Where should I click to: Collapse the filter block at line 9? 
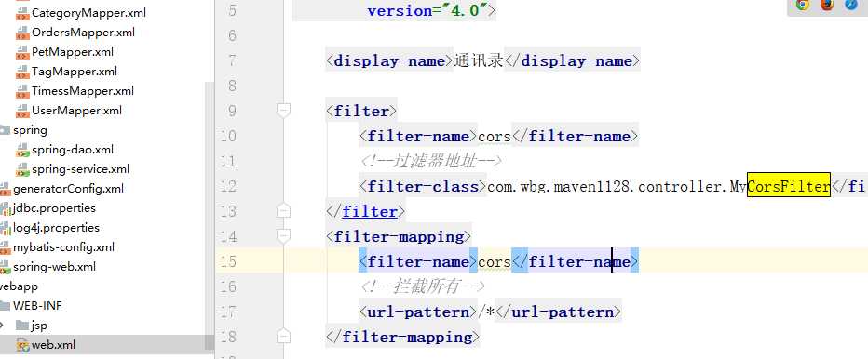(x=283, y=111)
